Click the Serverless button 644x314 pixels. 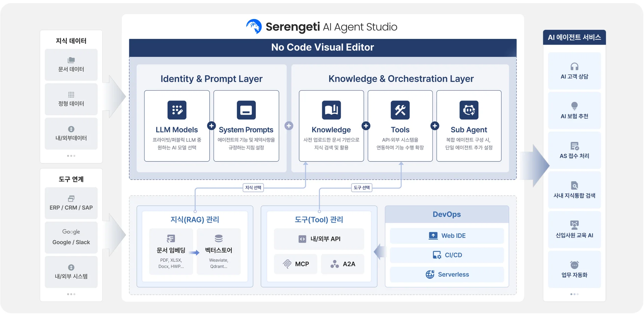click(447, 274)
